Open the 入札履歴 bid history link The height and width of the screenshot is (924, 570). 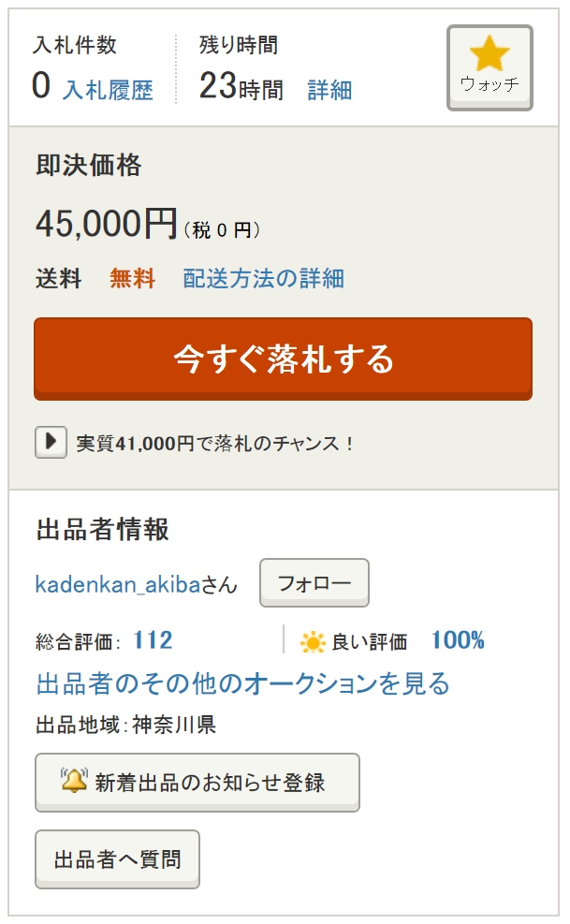(108, 90)
